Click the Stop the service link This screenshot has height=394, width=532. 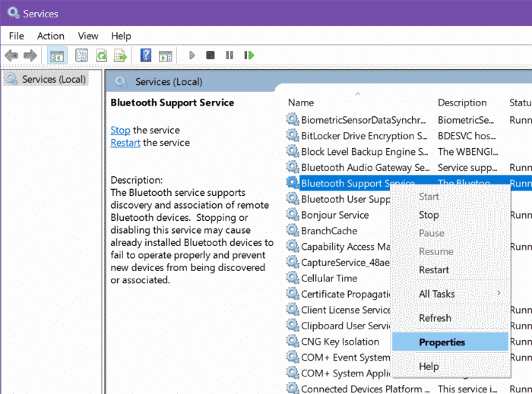pos(120,130)
